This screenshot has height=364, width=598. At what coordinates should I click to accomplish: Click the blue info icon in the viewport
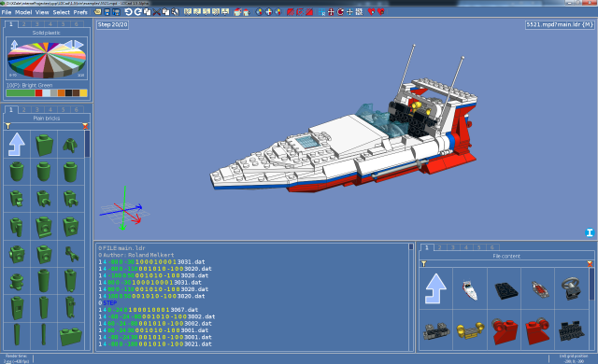[x=590, y=232]
